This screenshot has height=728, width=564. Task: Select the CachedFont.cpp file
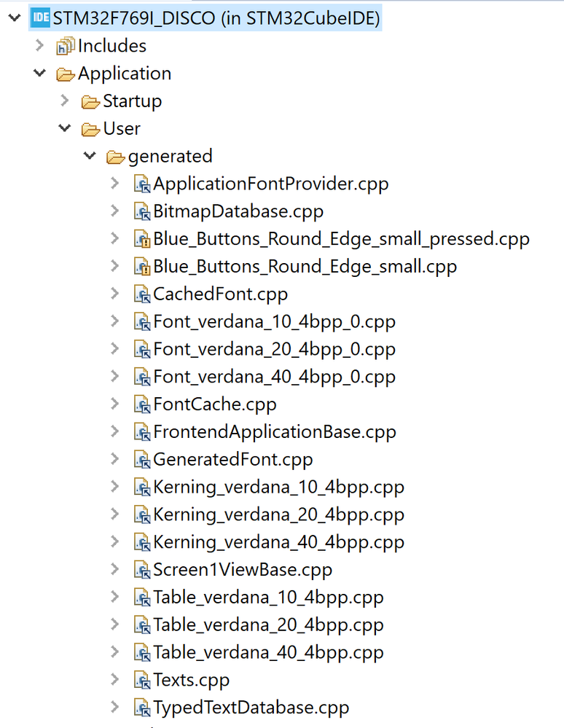(x=220, y=294)
